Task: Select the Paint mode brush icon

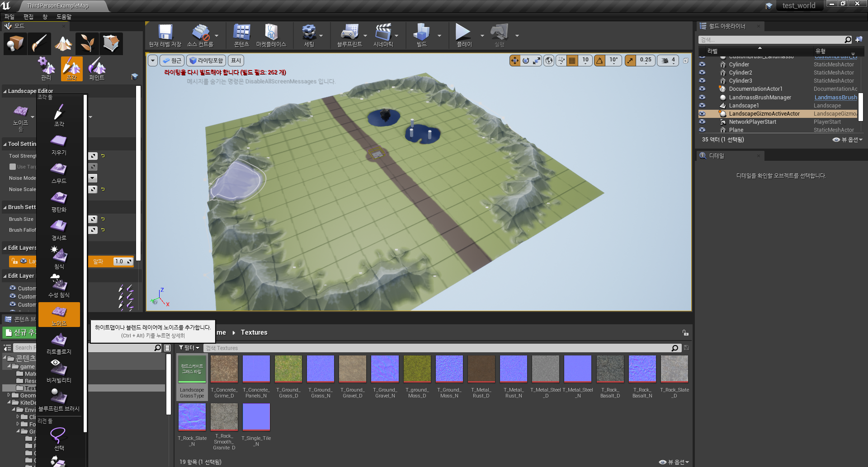Action: (39, 44)
